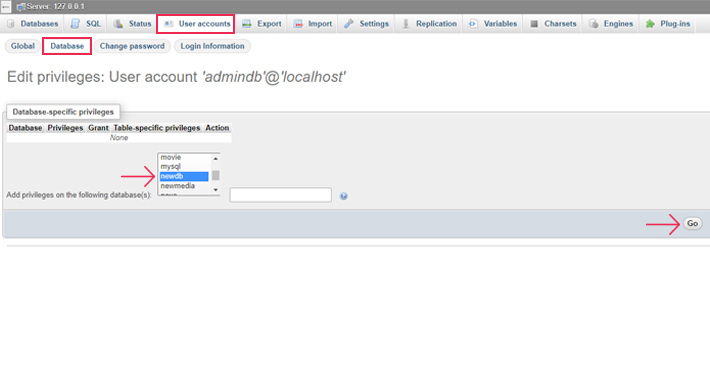Screen dimensions: 710x378
Task: Click the Replication tab icon
Action: coord(406,24)
